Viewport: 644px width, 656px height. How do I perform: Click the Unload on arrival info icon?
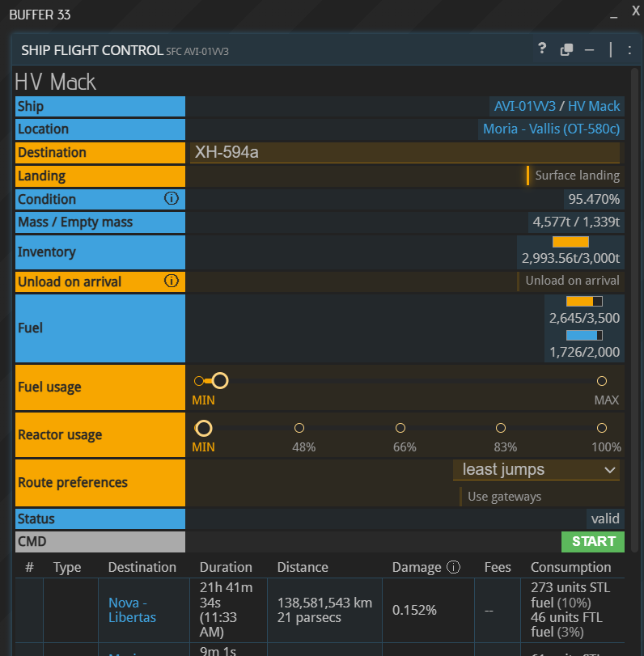click(171, 281)
